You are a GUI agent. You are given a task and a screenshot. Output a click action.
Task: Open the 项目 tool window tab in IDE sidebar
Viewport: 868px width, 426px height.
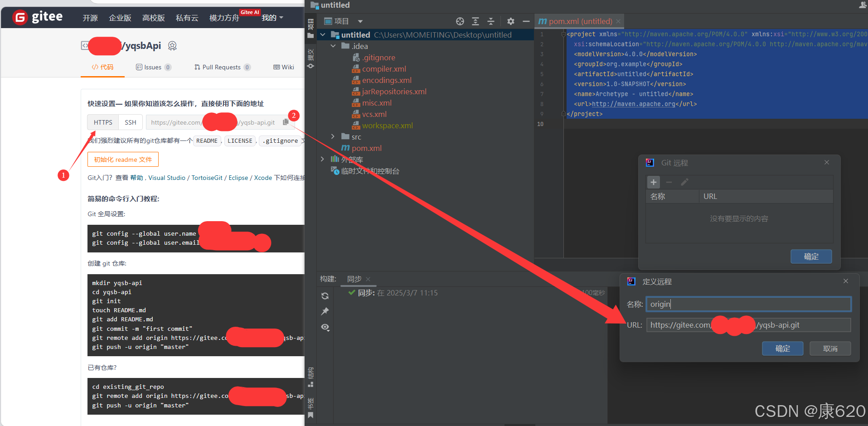coord(310,29)
